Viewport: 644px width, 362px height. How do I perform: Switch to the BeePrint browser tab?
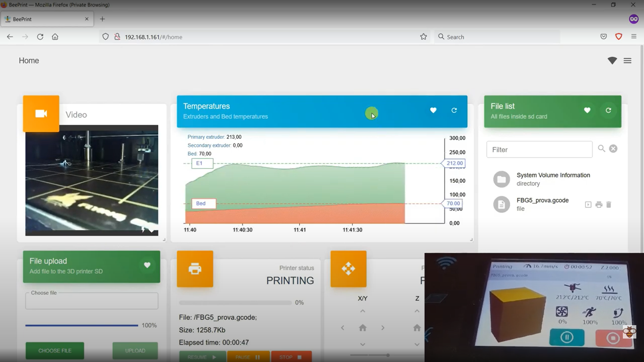(x=47, y=19)
